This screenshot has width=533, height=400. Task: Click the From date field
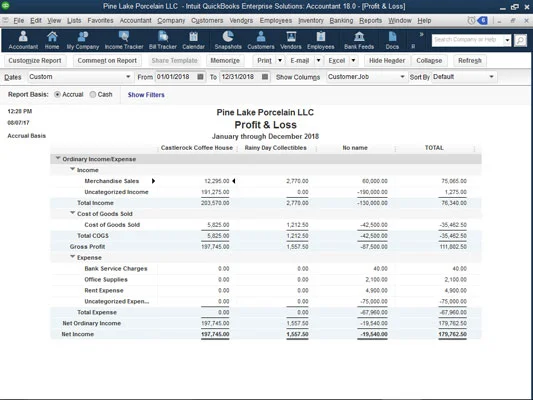coord(176,77)
